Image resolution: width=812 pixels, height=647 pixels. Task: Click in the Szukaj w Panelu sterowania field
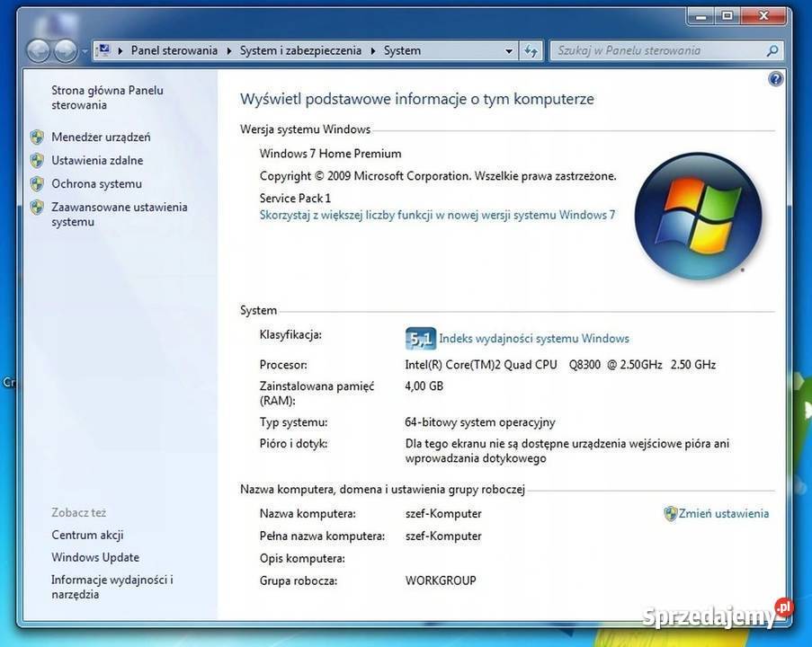point(656,51)
